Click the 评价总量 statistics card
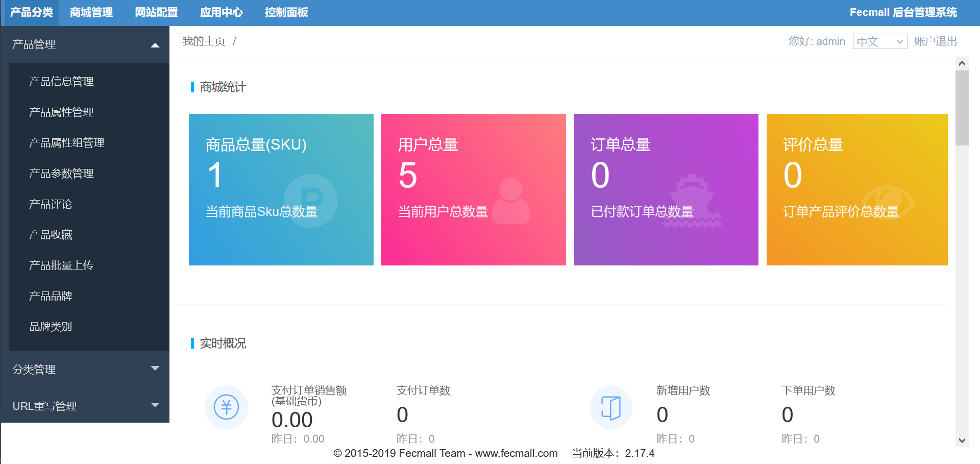 [x=857, y=189]
